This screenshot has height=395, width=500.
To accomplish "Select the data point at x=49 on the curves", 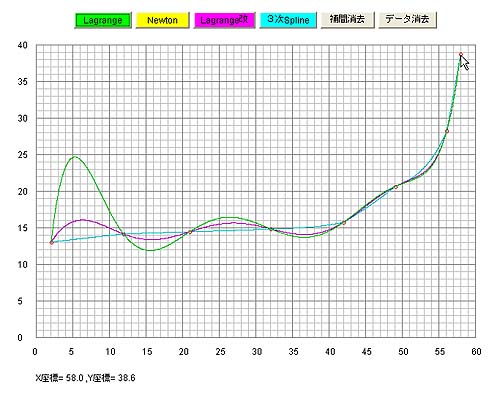I will point(396,187).
